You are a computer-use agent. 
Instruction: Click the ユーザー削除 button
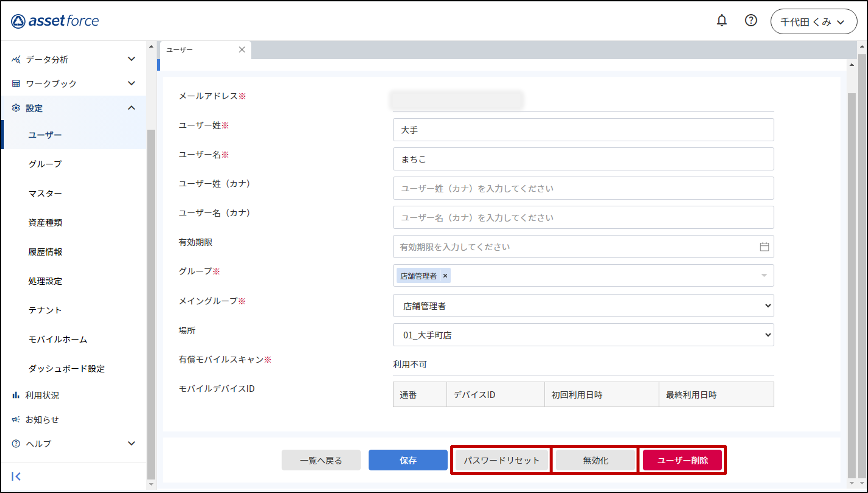click(x=682, y=460)
